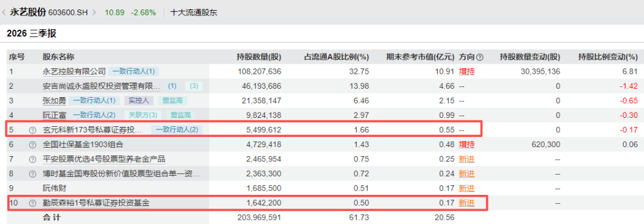This screenshot has width=644, height=224.
Task: Open 永艺控股有限公司 shareholder link
Action: [75, 71]
